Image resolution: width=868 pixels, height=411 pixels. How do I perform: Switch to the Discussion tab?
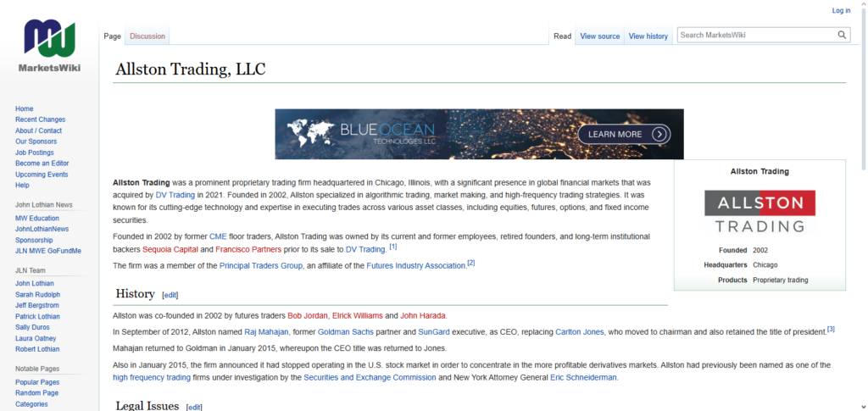click(x=147, y=36)
